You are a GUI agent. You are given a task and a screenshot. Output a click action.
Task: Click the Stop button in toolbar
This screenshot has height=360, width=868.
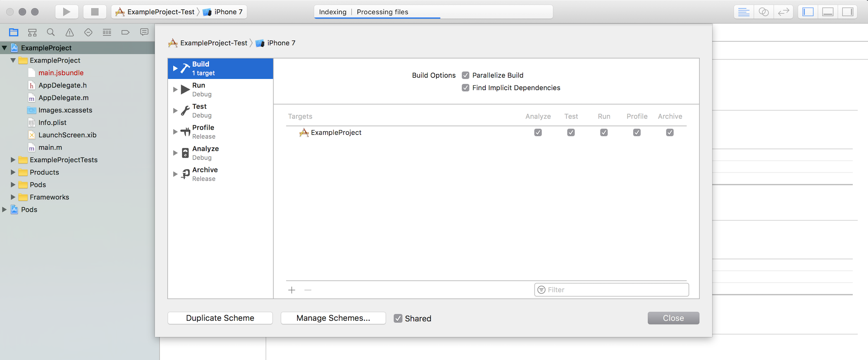tap(95, 12)
